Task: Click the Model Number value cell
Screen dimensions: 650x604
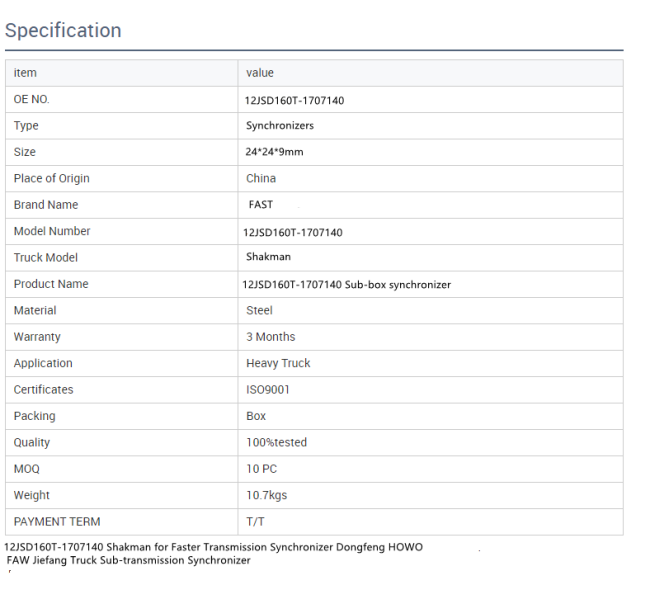Action: (x=430, y=232)
